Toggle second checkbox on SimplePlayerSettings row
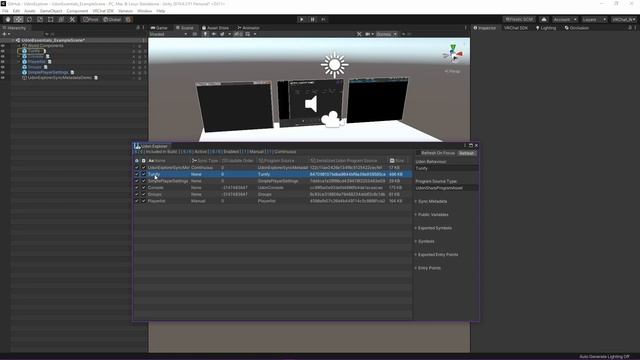This screenshot has height=360, width=640. point(143,181)
